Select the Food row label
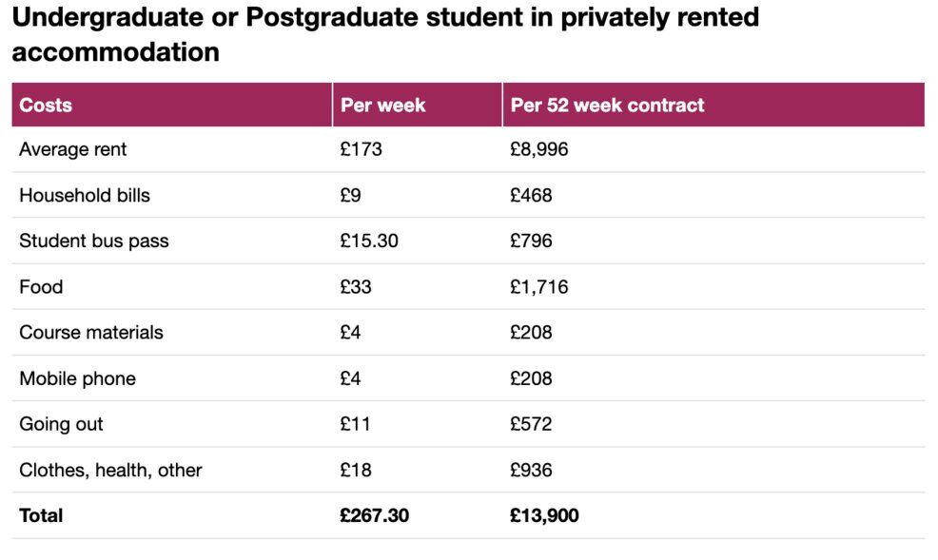938x560 pixels. click(41, 286)
